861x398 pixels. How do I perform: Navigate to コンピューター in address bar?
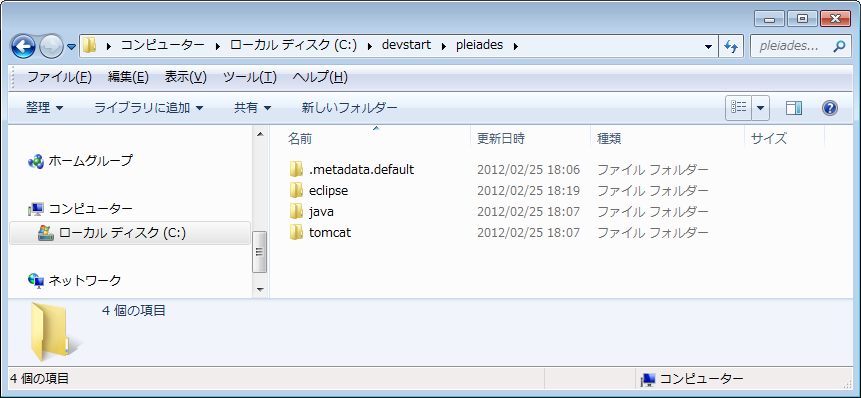click(163, 46)
